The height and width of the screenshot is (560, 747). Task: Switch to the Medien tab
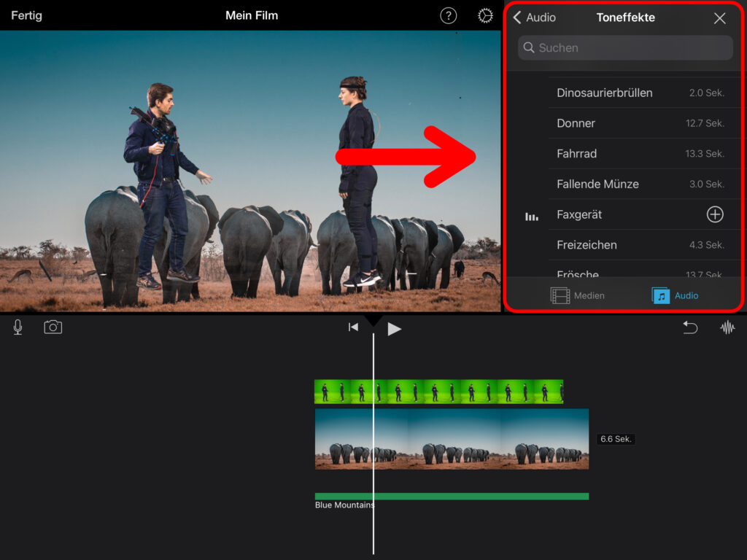[577, 295]
